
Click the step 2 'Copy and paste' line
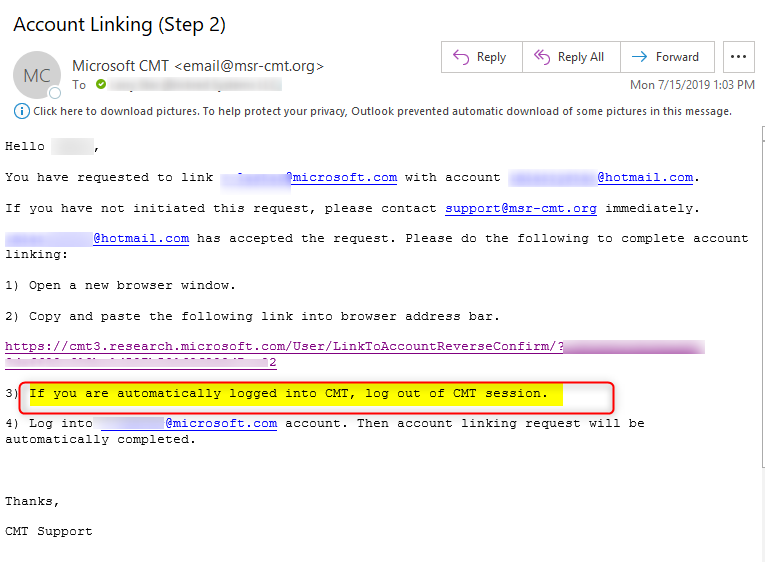coord(252,317)
